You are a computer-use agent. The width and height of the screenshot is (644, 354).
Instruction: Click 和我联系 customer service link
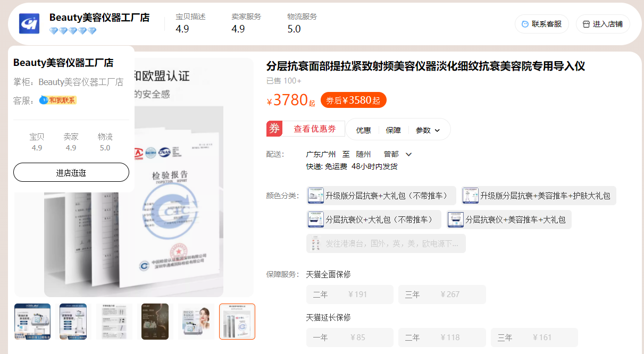58,100
